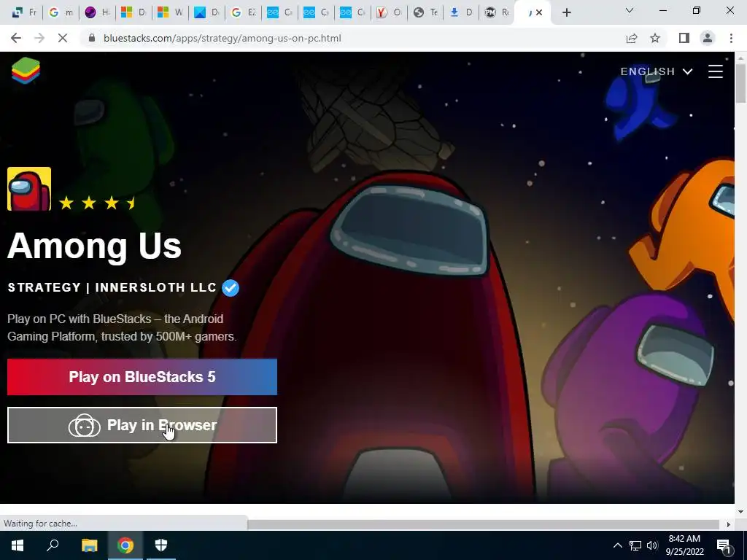Click the volume speaker icon in tray
The width and height of the screenshot is (747, 560).
pyautogui.click(x=652, y=545)
